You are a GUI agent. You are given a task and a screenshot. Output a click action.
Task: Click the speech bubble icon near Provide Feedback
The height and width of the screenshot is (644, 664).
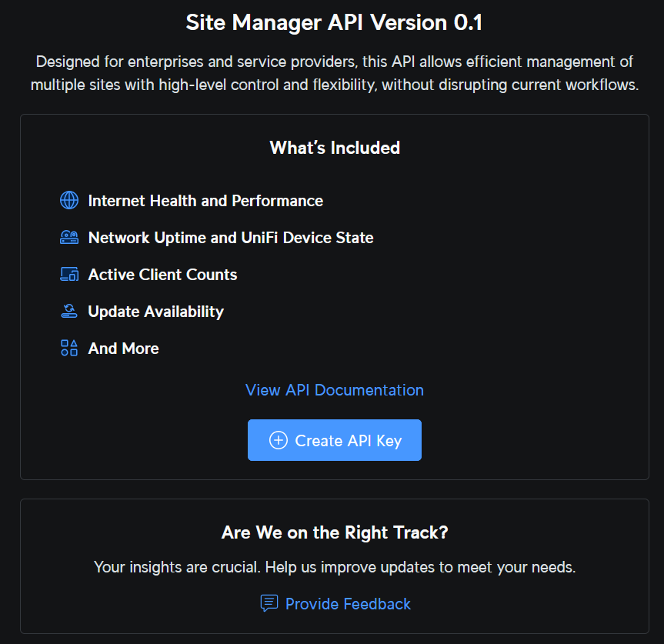click(269, 603)
